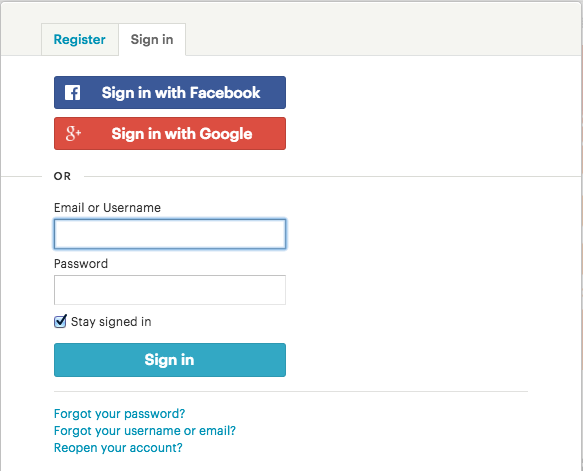The width and height of the screenshot is (583, 471).
Task: Click the divider line above Forgot your password
Action: tap(291, 391)
